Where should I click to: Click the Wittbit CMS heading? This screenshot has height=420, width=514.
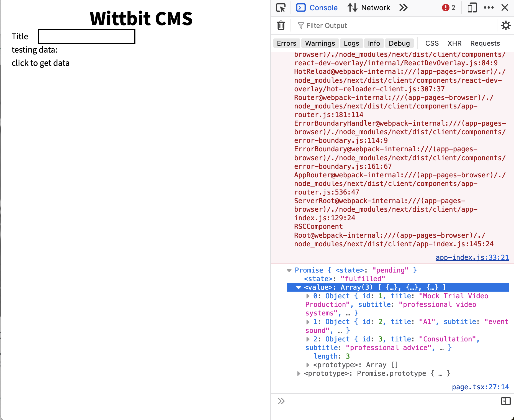(141, 19)
